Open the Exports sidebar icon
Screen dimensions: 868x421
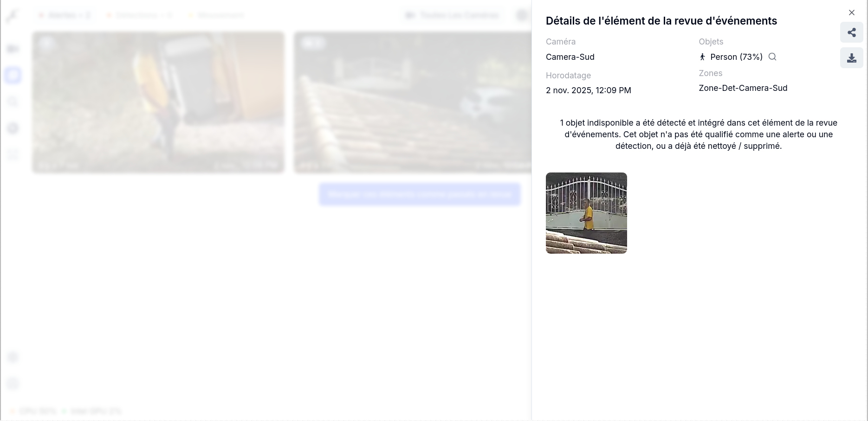click(x=13, y=128)
